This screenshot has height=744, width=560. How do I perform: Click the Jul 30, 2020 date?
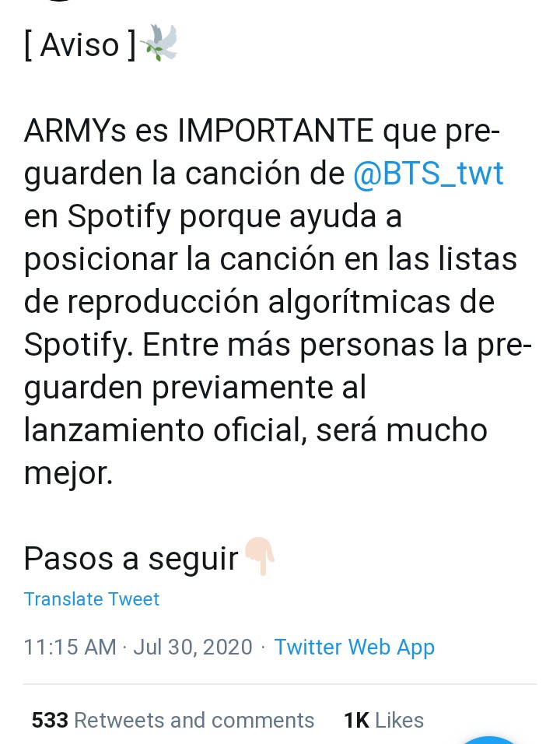pos(193,647)
